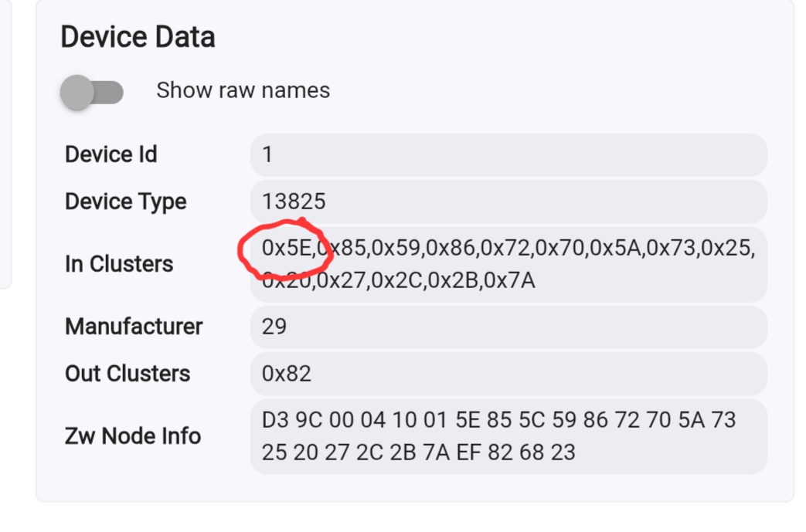This screenshot has width=806, height=532.
Task: Select the Out Clusters value 0x82
Action: [287, 374]
